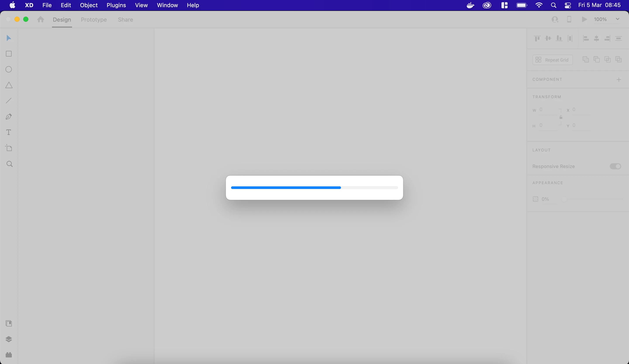Viewport: 629px width, 364px height.
Task: Open the Plugins panel icon
Action: [x=9, y=355]
